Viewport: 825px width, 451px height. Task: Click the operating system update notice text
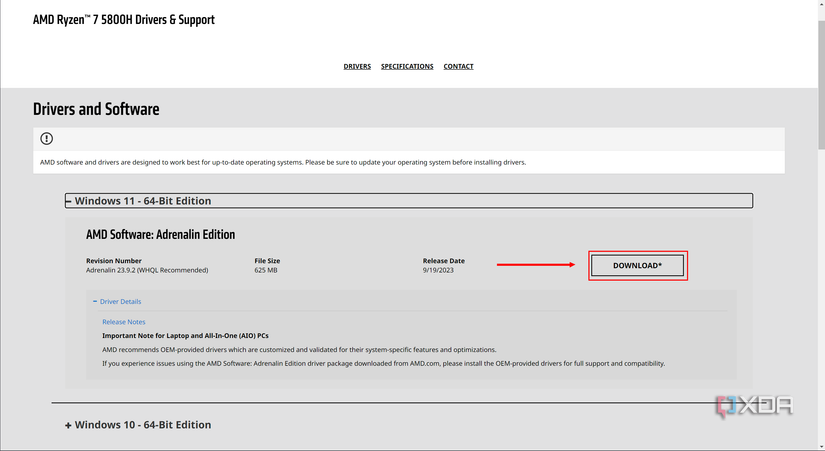pos(283,162)
